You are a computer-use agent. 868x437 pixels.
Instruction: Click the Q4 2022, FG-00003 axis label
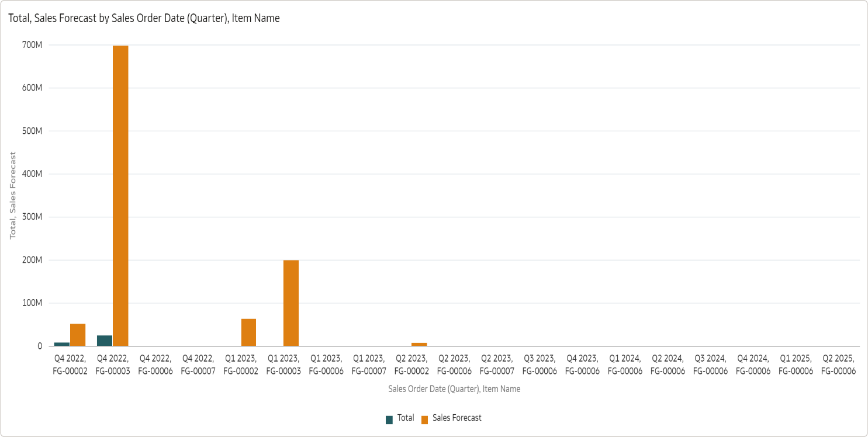tap(113, 365)
